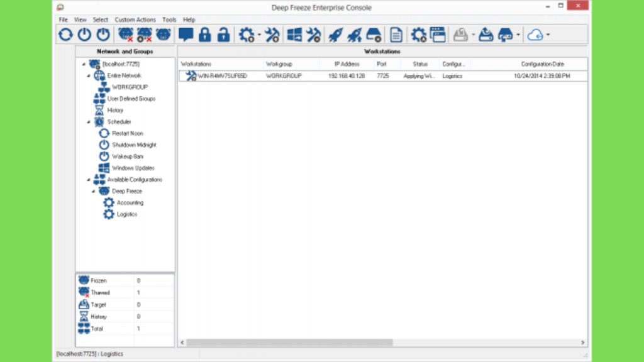The height and width of the screenshot is (362, 644).
Task: Open the Help menu
Action: pyautogui.click(x=189, y=19)
